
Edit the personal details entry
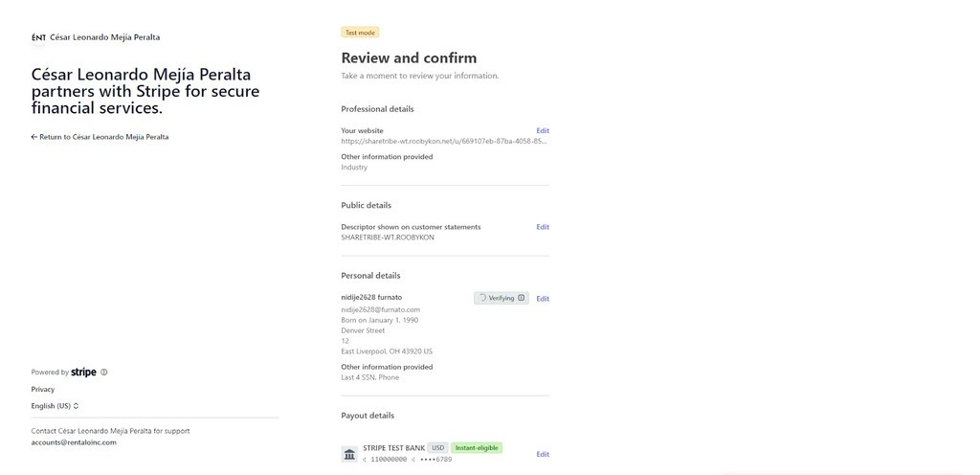pos(543,299)
